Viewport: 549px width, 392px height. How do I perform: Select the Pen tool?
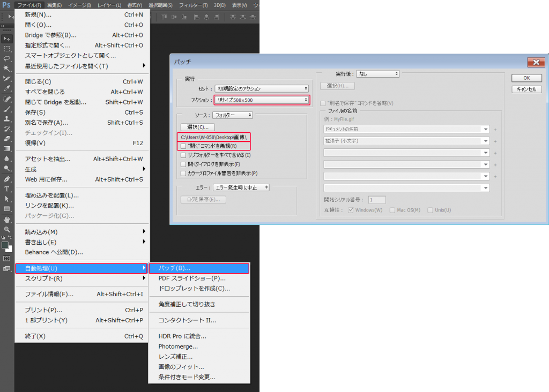[x=6, y=179]
